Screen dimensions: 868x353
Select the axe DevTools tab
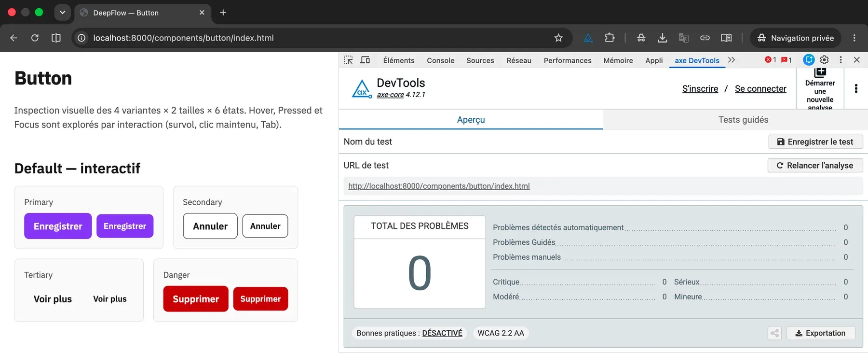pos(697,60)
